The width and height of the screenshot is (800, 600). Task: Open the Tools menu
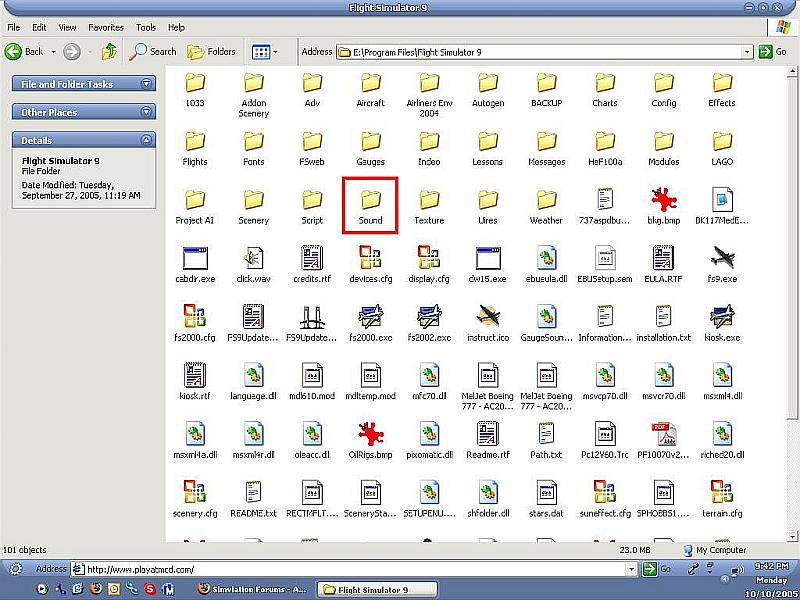(146, 27)
